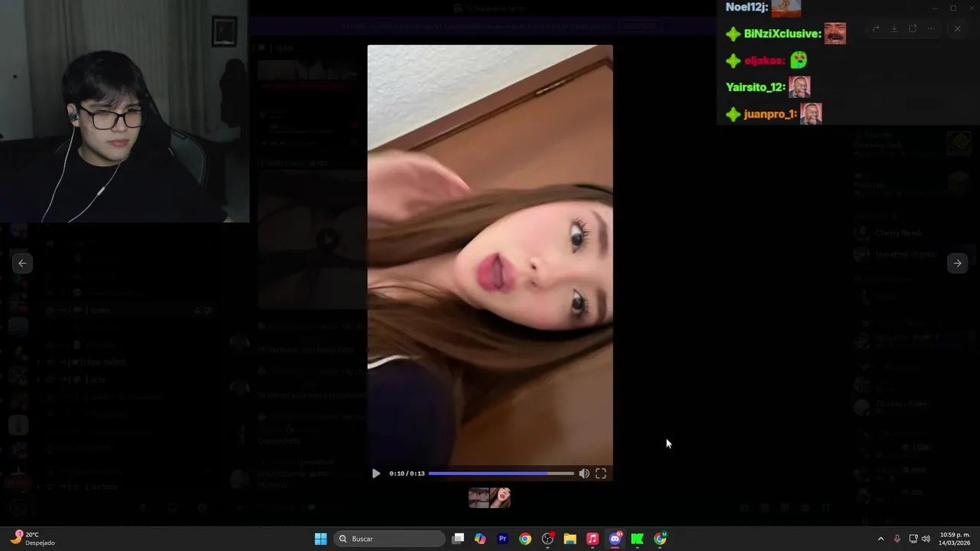Click username BiNziXclusive in chat overlay
Screen dimensions: 980x551
click(782, 34)
